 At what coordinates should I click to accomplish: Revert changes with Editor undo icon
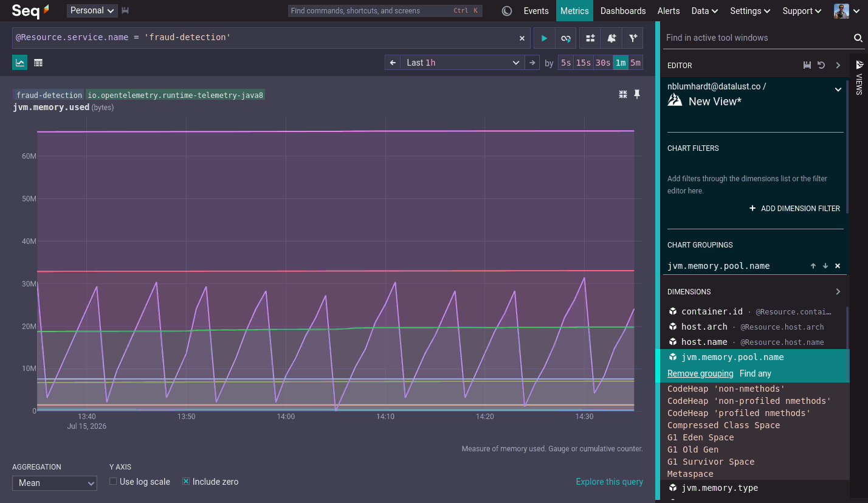coord(821,65)
